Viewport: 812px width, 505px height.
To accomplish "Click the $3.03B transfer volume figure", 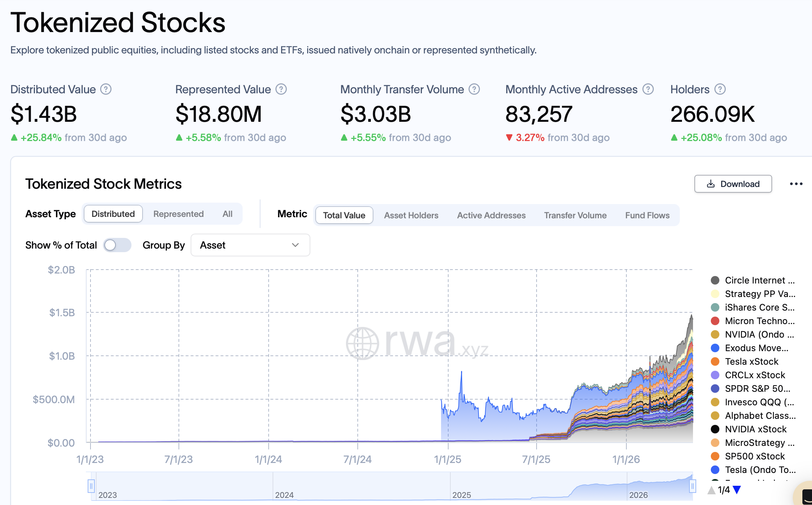I will 376,114.
